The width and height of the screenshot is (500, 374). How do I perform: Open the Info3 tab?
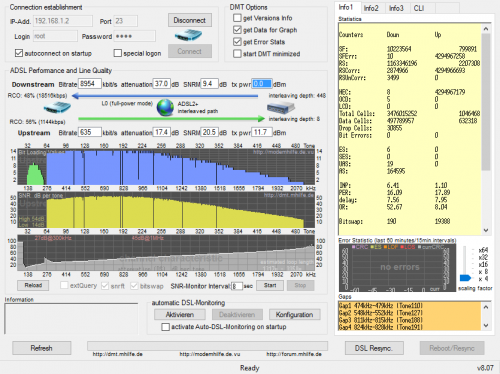396,8
